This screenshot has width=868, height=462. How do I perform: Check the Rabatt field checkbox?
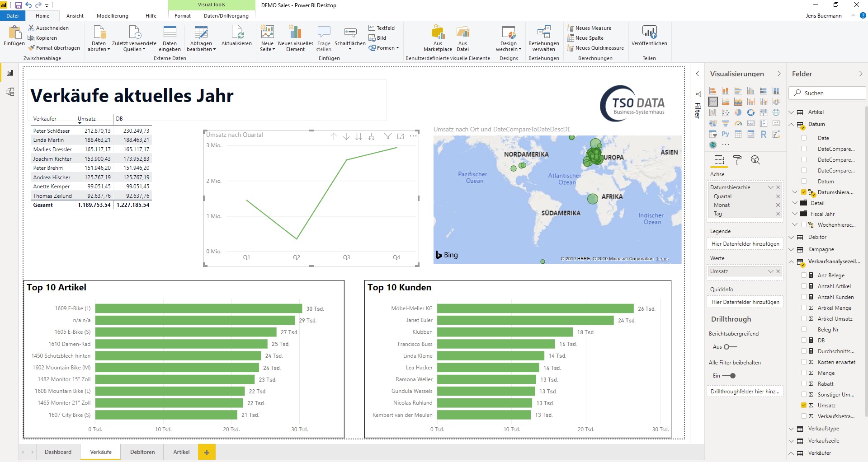coord(804,383)
